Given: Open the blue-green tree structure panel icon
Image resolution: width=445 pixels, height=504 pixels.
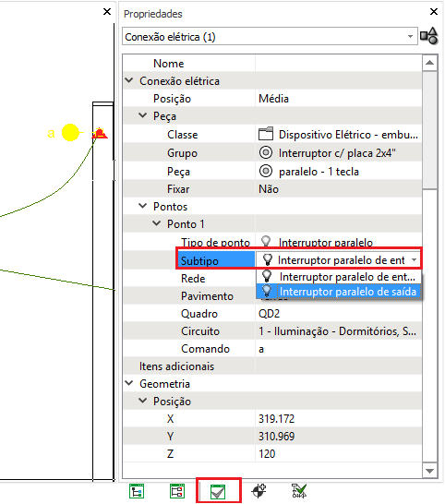Looking at the screenshot, I should tap(137, 491).
